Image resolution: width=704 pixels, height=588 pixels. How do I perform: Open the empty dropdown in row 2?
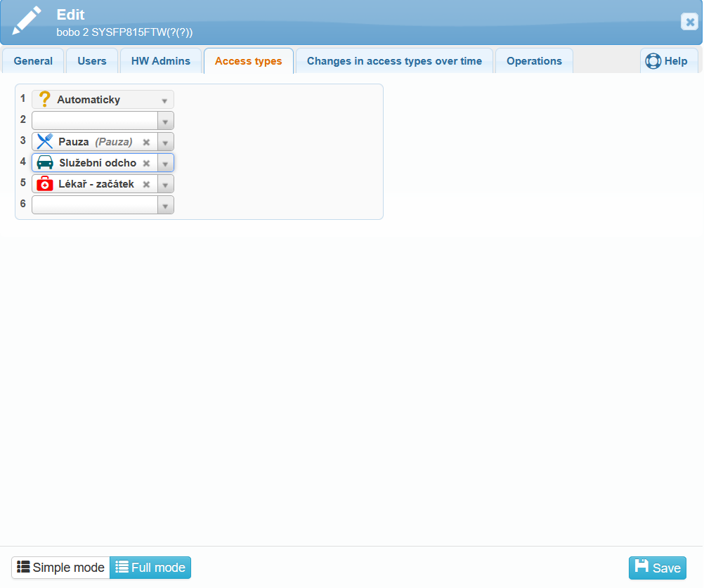coord(165,121)
